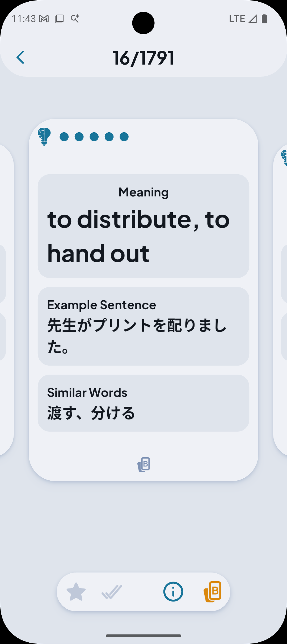Mark word as learned with double-check

coord(112,592)
